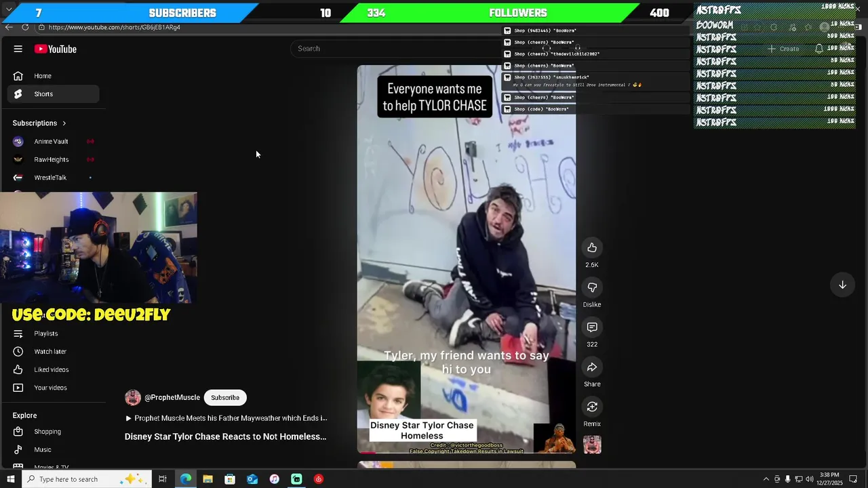Select Shorts in the sidebar

point(53,94)
